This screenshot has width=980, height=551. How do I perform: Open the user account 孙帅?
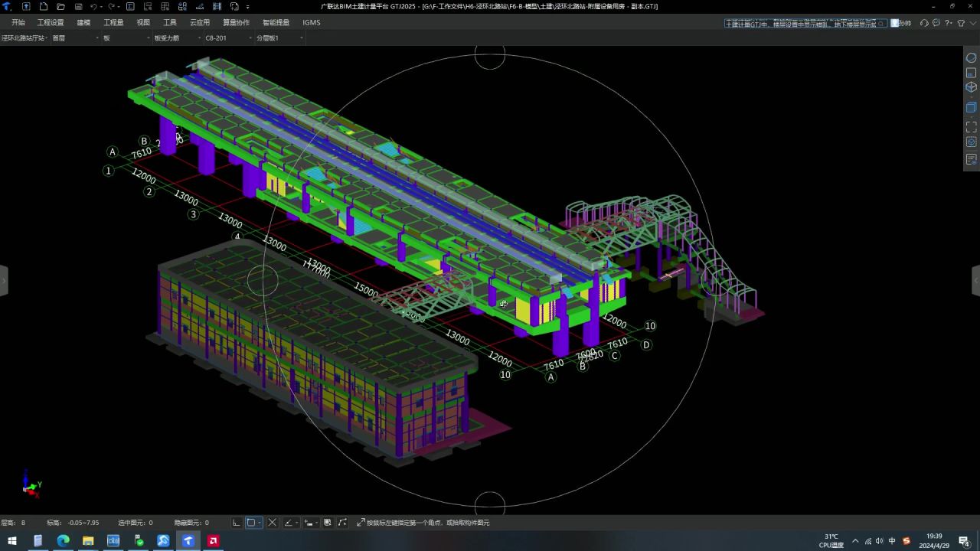pos(901,23)
